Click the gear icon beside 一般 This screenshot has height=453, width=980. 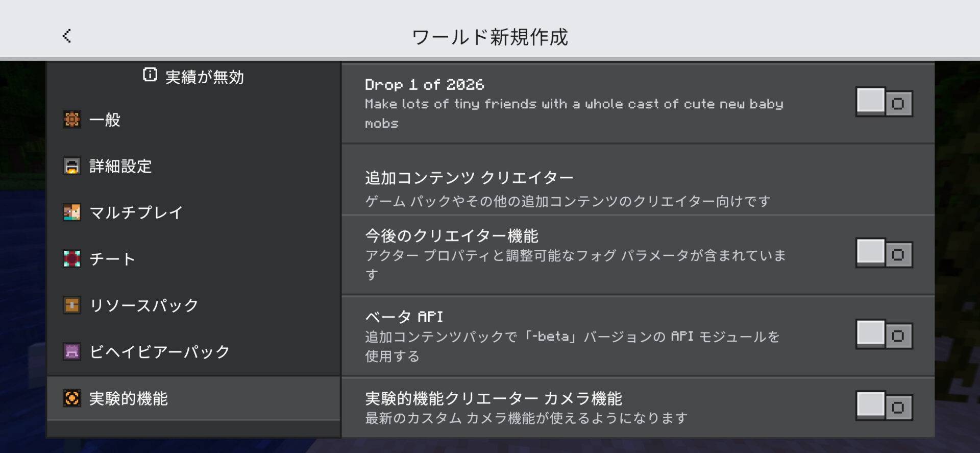click(72, 120)
